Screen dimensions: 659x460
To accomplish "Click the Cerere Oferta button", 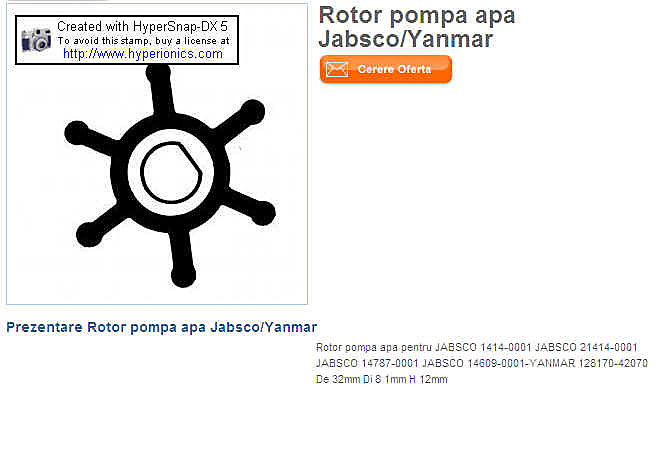I will click(386, 69).
